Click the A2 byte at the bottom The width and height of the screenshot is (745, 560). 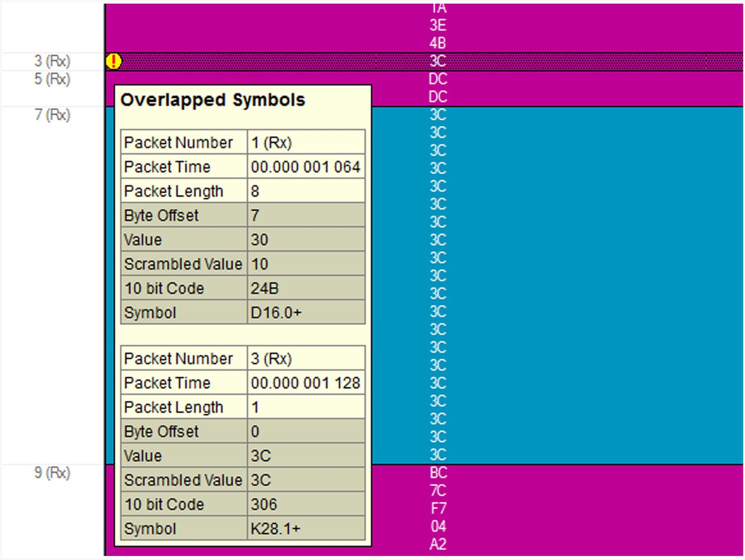438,544
